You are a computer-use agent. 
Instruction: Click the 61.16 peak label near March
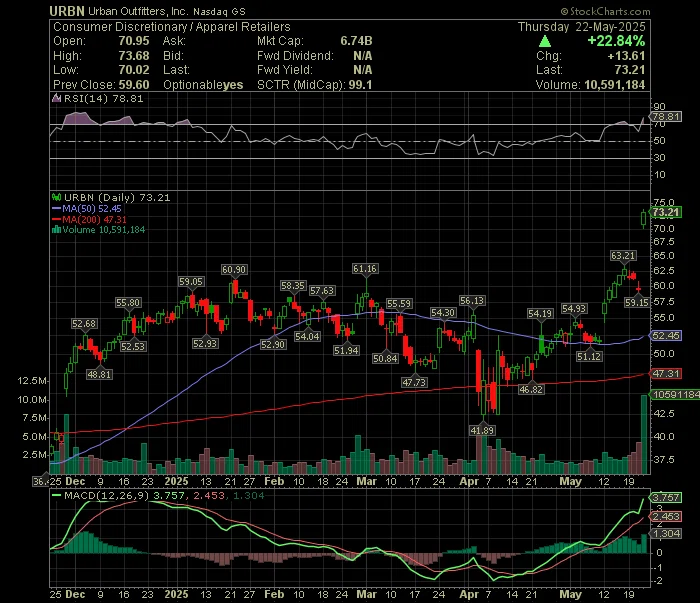coord(365,269)
